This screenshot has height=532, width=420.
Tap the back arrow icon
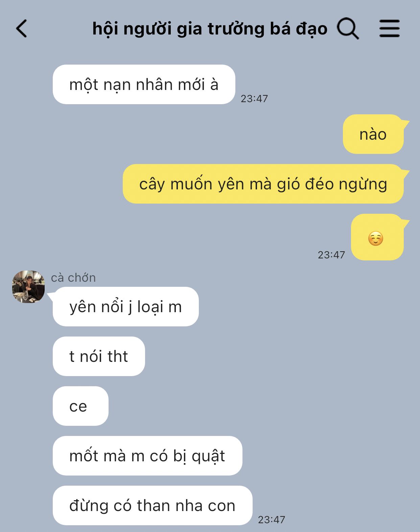21,28
